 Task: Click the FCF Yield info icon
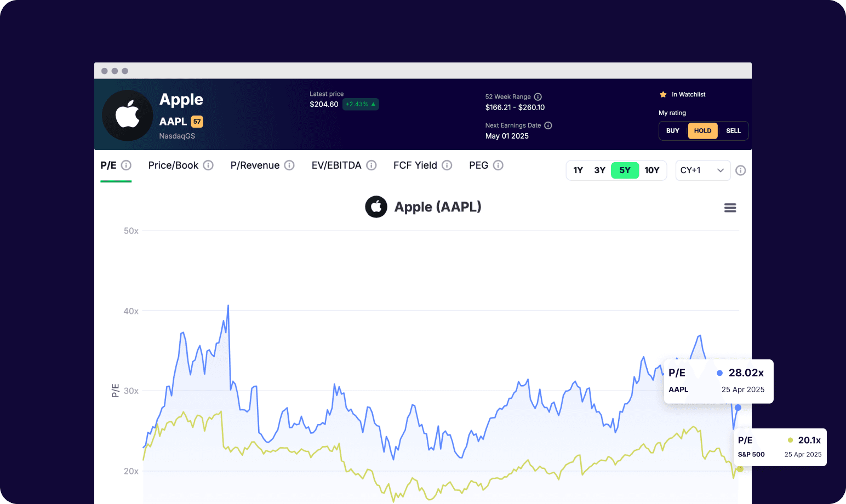(447, 165)
